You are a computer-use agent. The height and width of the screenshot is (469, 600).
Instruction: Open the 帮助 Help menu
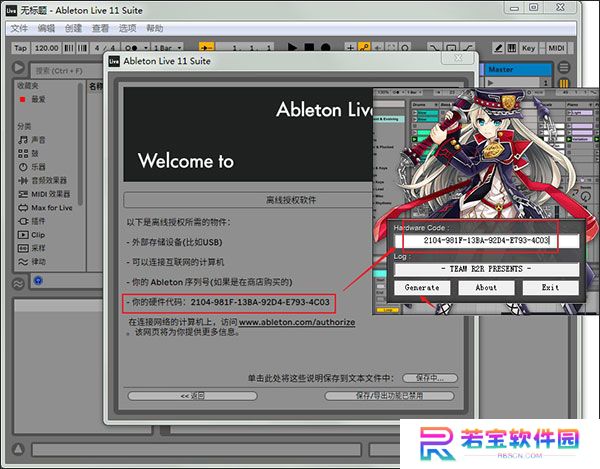(x=155, y=28)
